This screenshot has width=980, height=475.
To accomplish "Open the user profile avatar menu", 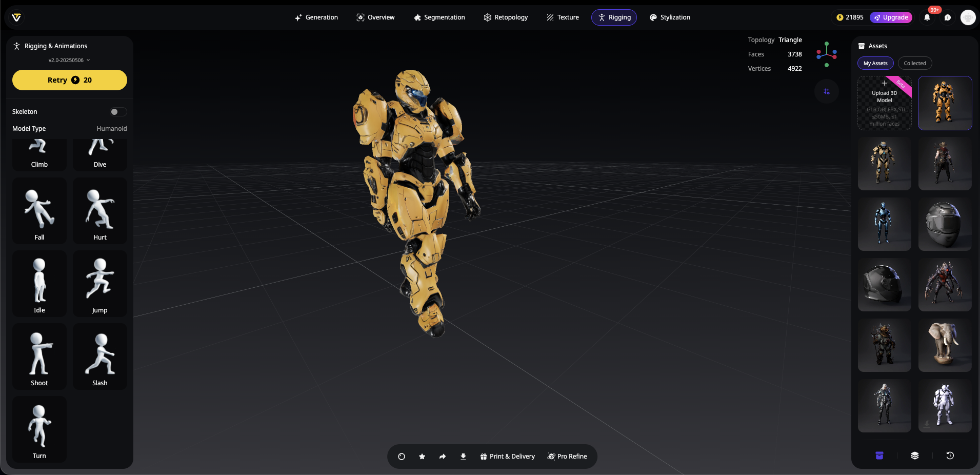I will coord(968,17).
